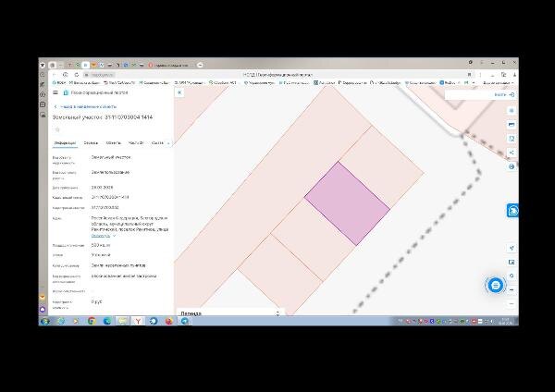Go back to found objects link
This screenshot has width=555, height=392.
click(x=85, y=106)
